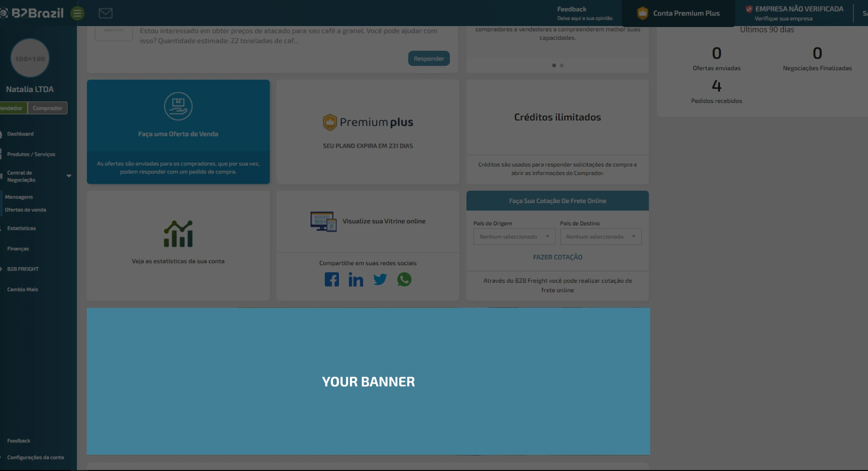Click the Responder button
The height and width of the screenshot is (471, 868).
tap(429, 59)
